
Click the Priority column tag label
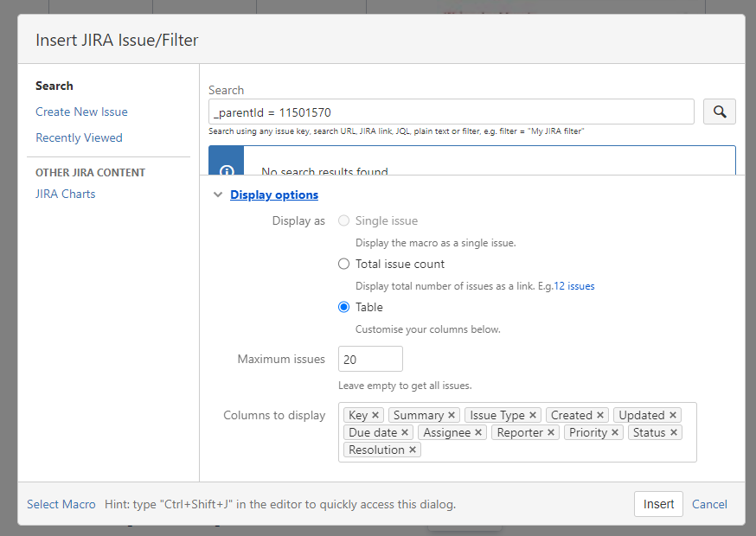coord(588,432)
